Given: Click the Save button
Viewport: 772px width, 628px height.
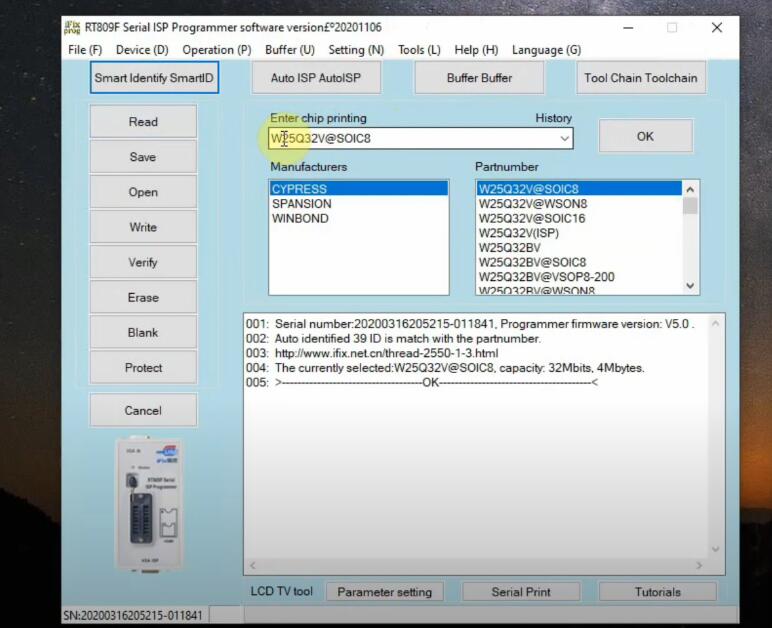Looking at the screenshot, I should pos(143,157).
